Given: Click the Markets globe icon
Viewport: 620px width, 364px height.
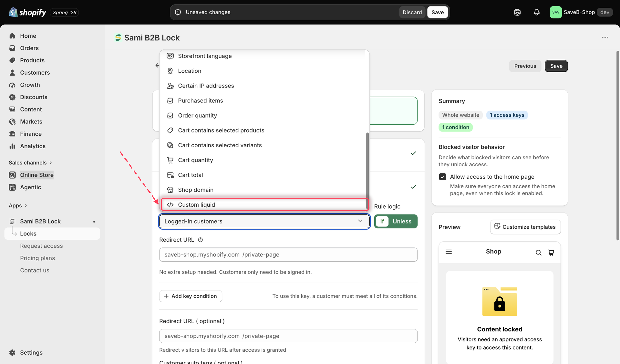Looking at the screenshot, I should [12, 122].
